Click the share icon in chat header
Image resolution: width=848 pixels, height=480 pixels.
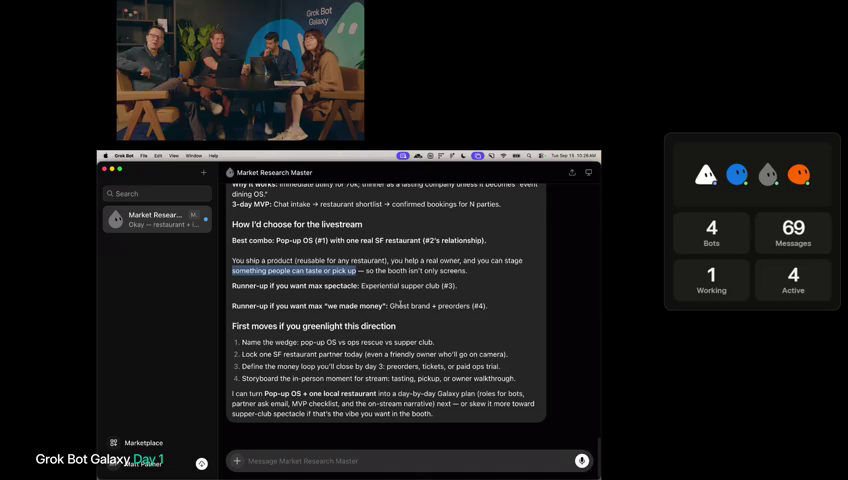click(x=572, y=172)
